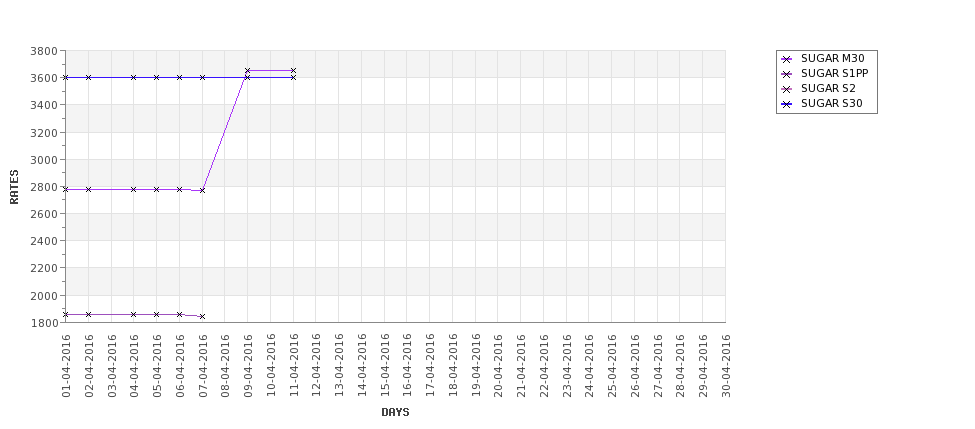This screenshot has height=429, width=975.
Task: Select the SUGAR S30 legend label
Action: coord(832,103)
